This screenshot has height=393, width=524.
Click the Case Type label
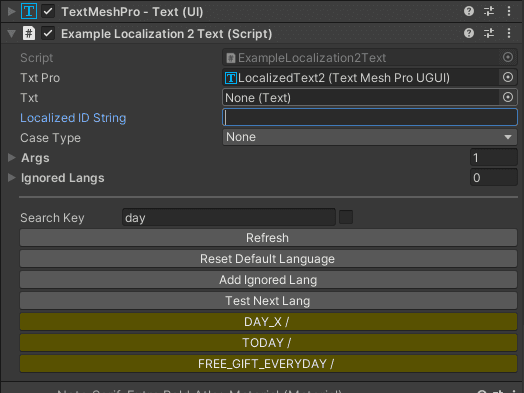pyautogui.click(x=50, y=138)
